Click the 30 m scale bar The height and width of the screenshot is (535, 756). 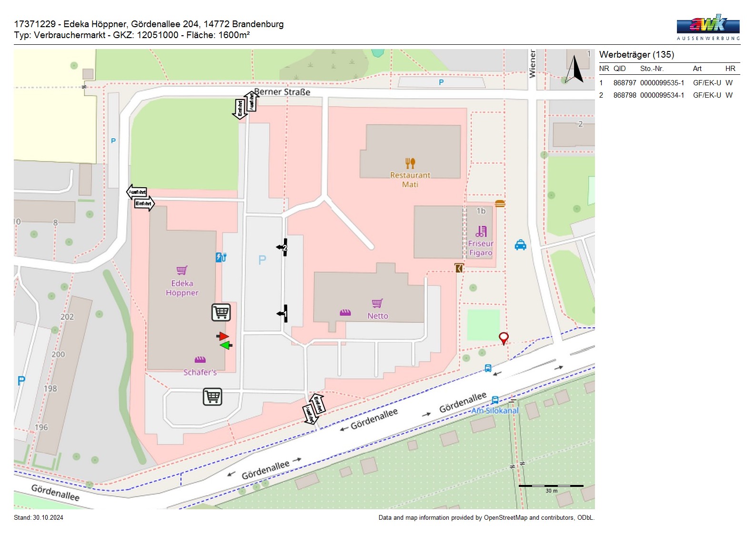click(551, 486)
